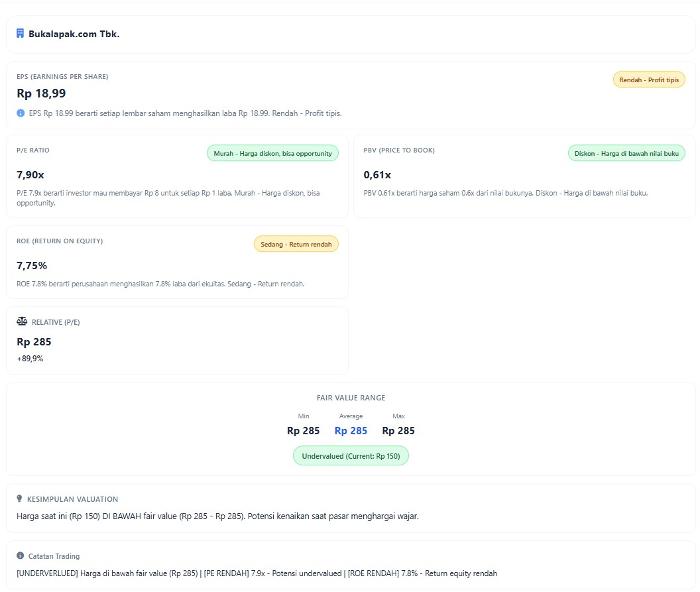Click the lightbulb icon near Kesimpulan Valuation
The height and width of the screenshot is (592, 700).
(x=20, y=499)
